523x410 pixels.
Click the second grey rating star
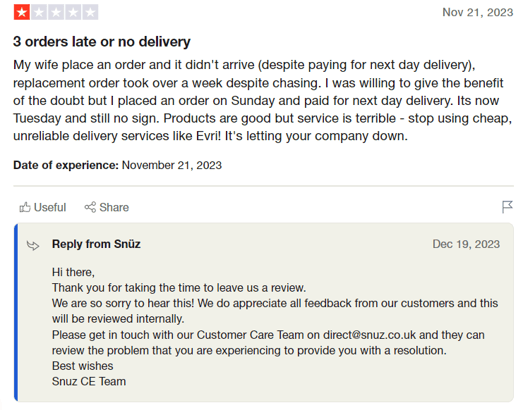(x=39, y=12)
